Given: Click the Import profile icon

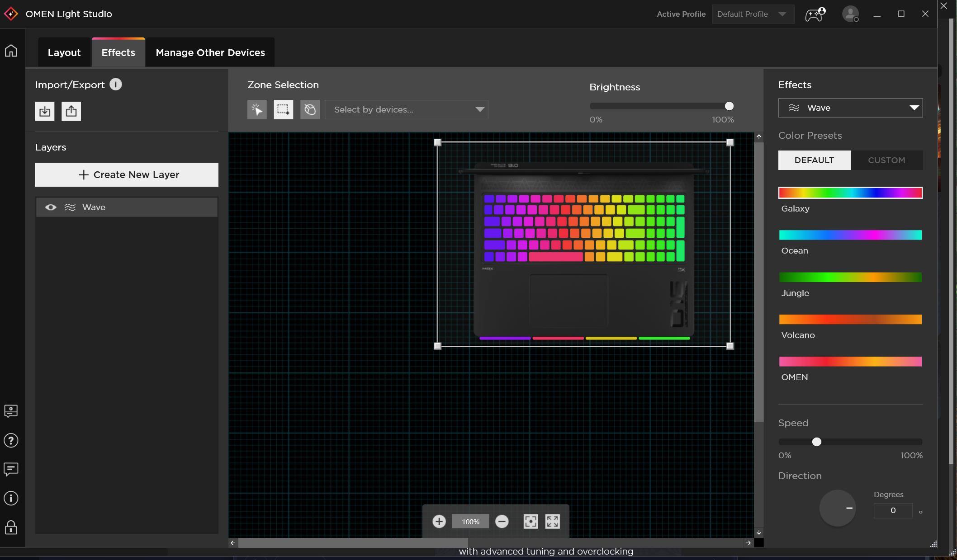Looking at the screenshot, I should [x=45, y=111].
